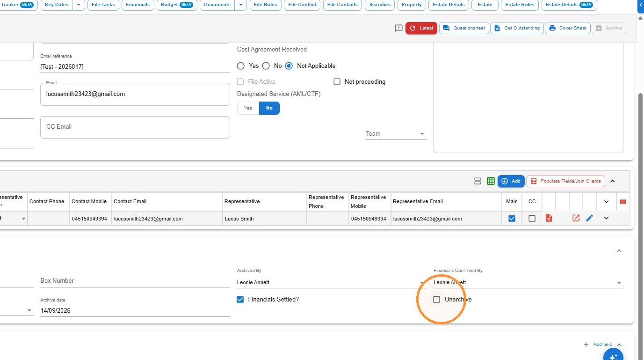
Task: Click Get Outstanding
Action: coord(517,28)
